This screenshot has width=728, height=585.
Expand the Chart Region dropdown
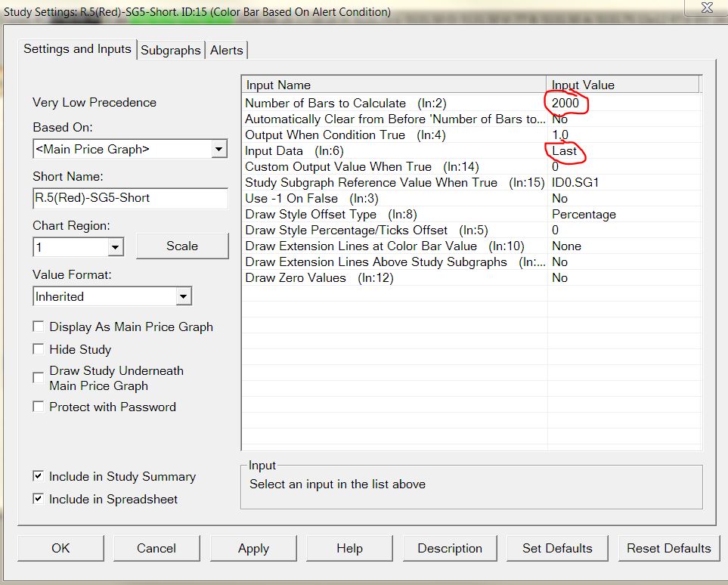[115, 247]
